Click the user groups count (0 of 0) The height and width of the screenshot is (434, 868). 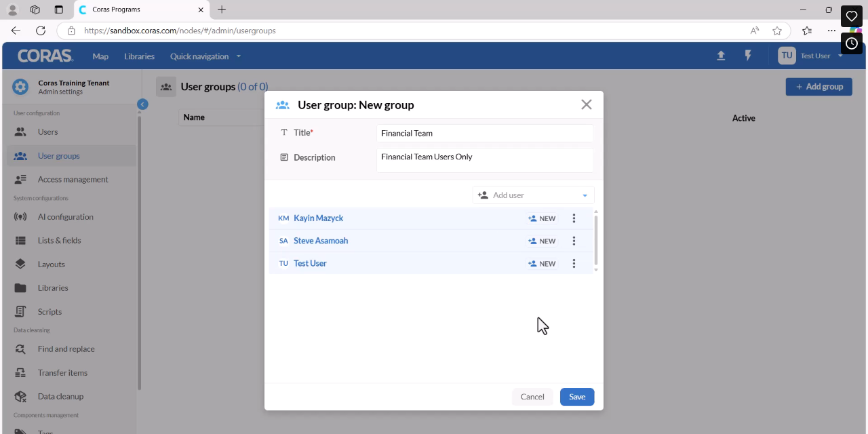pos(252,87)
